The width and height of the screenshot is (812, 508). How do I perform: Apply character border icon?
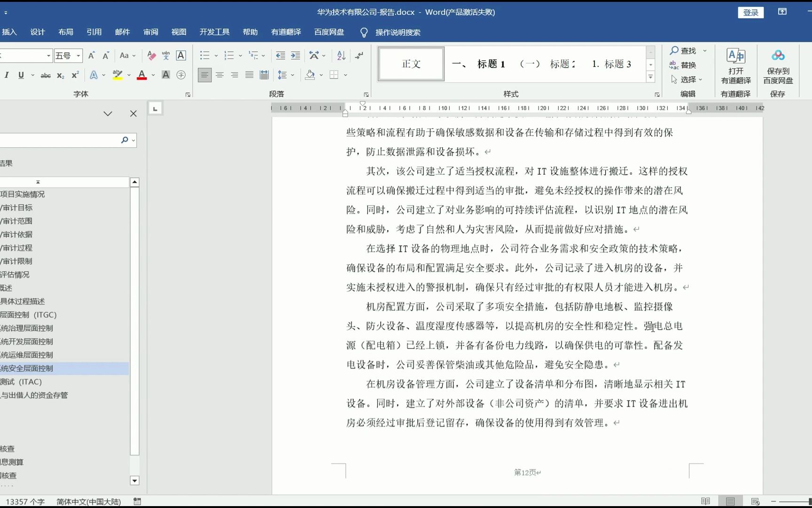pyautogui.click(x=181, y=56)
